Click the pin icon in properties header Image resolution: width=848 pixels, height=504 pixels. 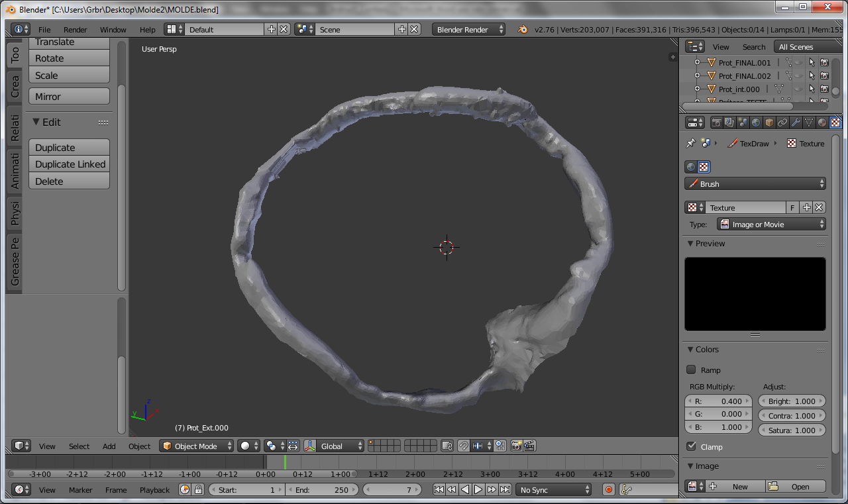click(690, 143)
